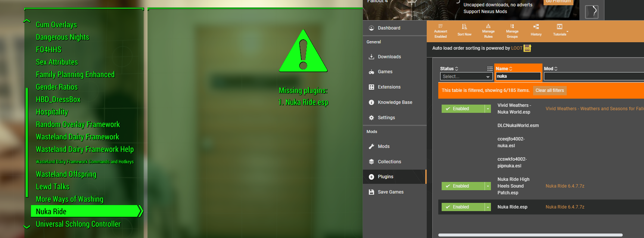Click the up chevron above the MCM mod list

point(27,21)
